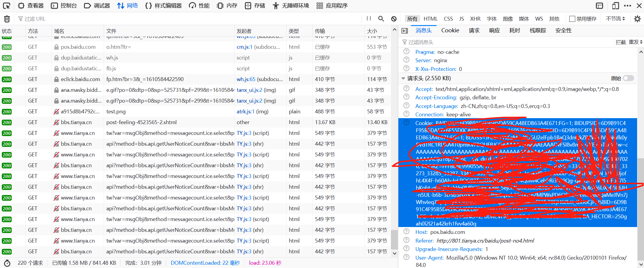Filter requests by 媒体 media
The image size is (644, 268).
pos(524,19)
